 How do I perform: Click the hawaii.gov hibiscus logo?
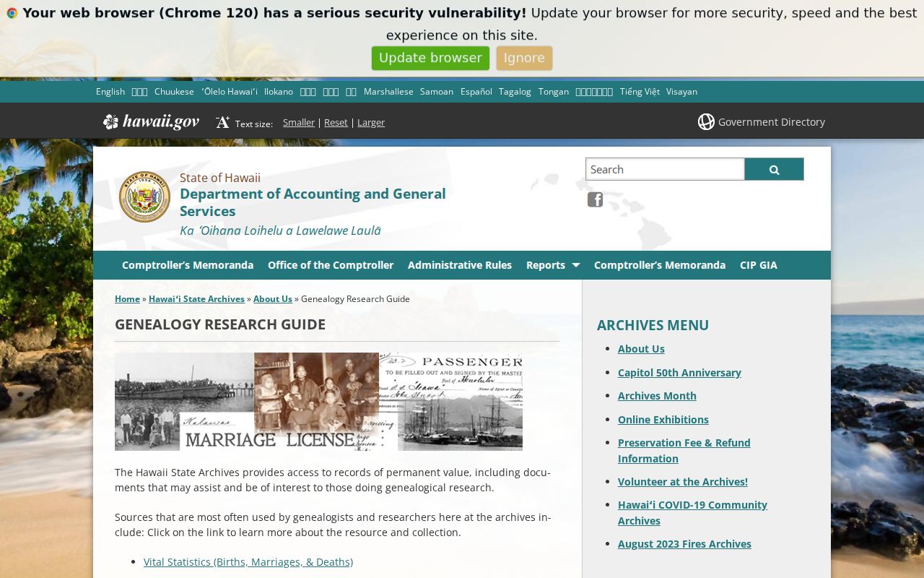151,121
